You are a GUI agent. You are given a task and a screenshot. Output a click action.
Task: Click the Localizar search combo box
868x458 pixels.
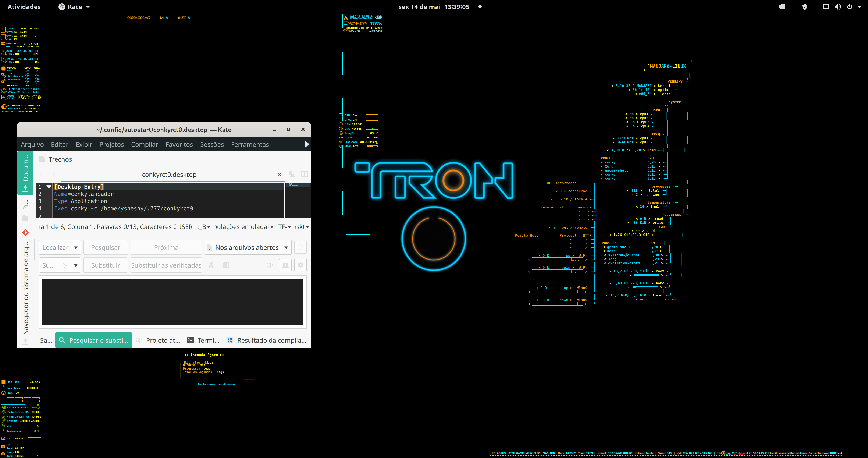pos(60,247)
